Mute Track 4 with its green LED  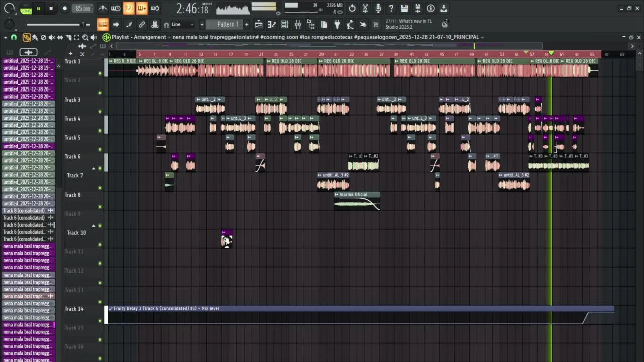[x=100, y=131]
